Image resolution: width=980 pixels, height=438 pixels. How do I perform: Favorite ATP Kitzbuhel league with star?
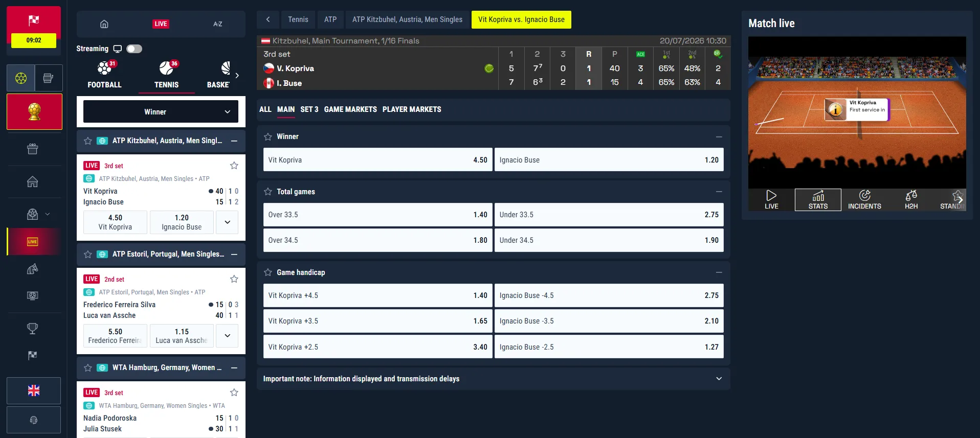click(88, 141)
